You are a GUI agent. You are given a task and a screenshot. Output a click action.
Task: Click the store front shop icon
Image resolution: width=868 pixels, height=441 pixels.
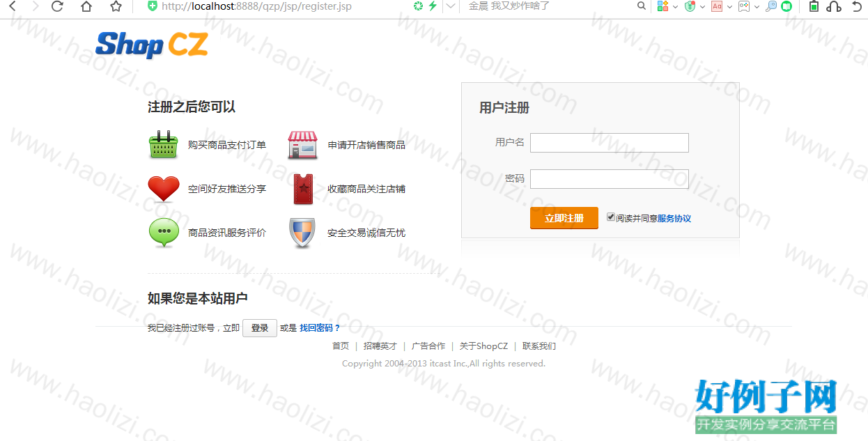click(303, 145)
